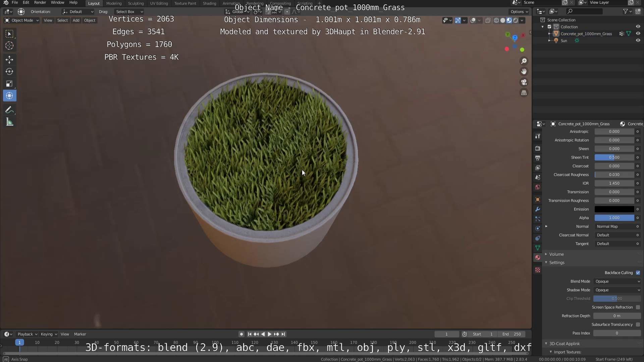Open the viewport Object menu

[90, 20]
